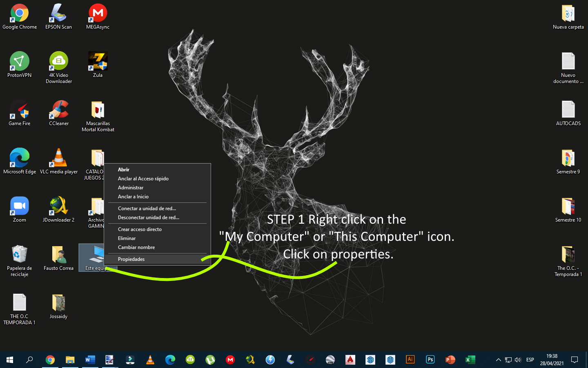The image size is (588, 368).
Task: Select the Semestre 10 folder
Action: 568,209
